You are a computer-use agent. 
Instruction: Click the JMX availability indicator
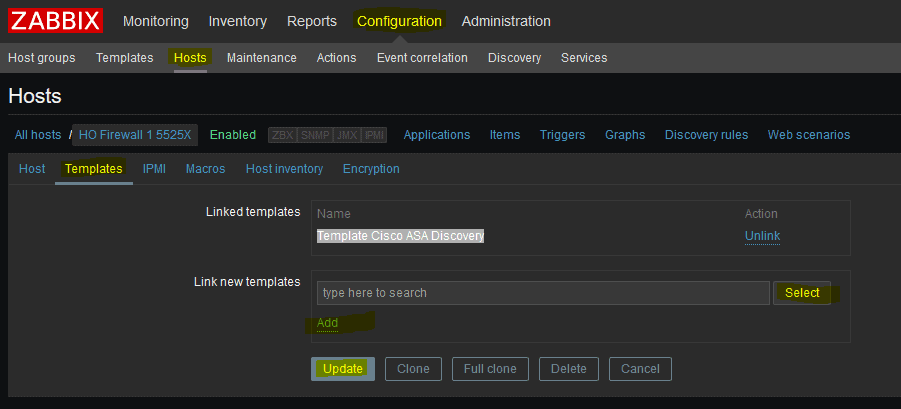(x=348, y=136)
